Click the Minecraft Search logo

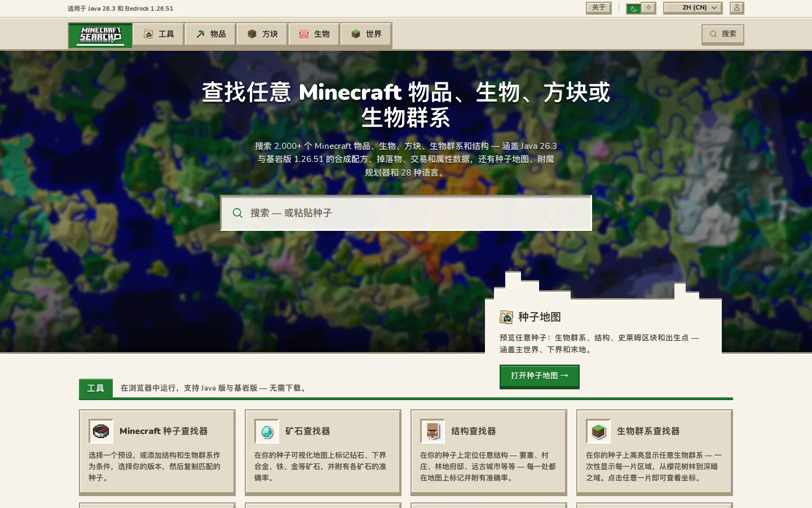pos(100,35)
